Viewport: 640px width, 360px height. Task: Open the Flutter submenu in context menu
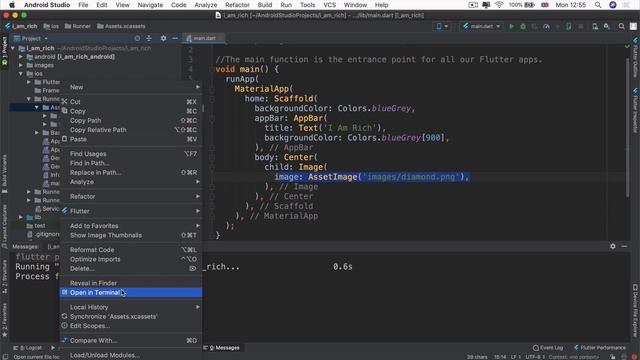pos(131,211)
